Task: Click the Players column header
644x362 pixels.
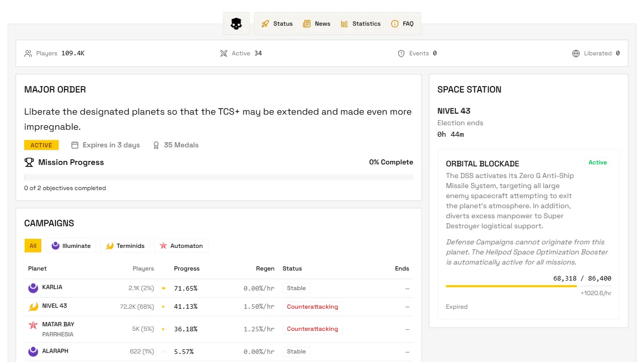Action: pyautogui.click(x=143, y=268)
